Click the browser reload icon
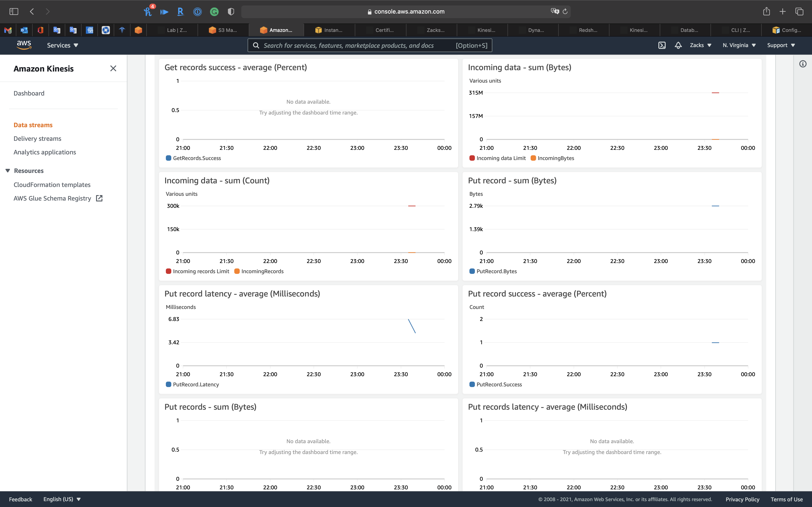812x507 pixels. click(565, 12)
